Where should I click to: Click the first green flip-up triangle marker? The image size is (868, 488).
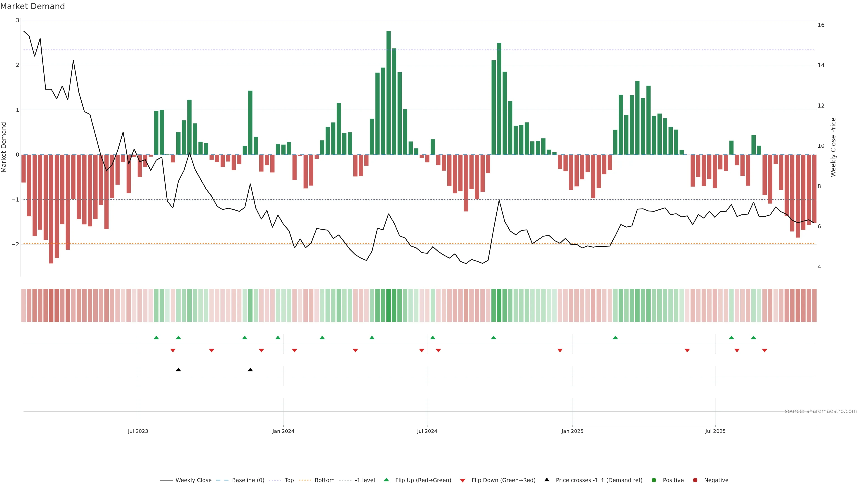(156, 338)
